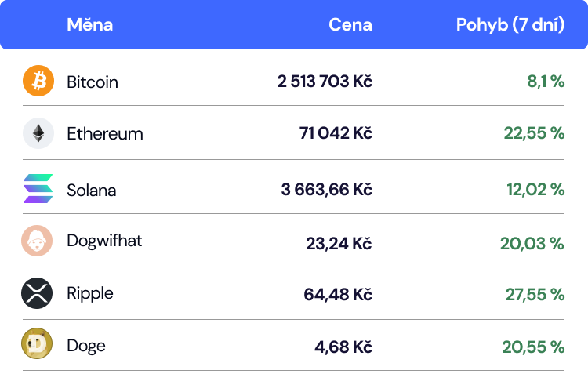Click the orange Bitcoin logo icon
588x392 pixels.
[x=38, y=81]
